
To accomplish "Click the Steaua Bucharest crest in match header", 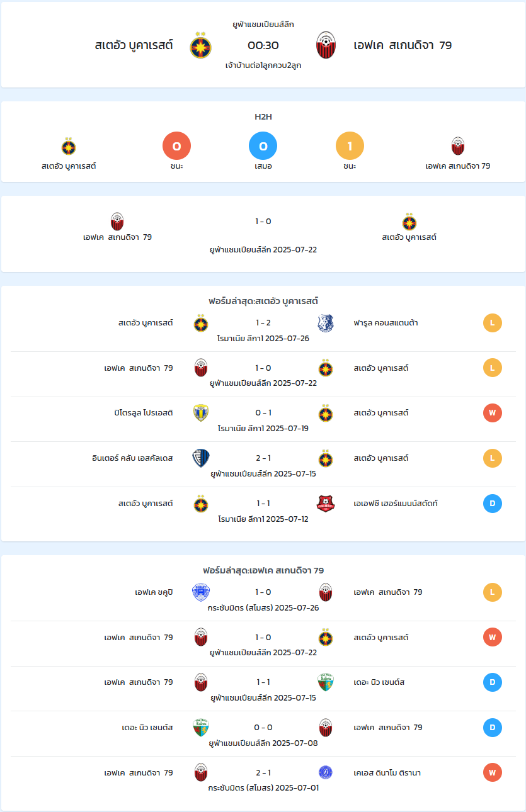I will pyautogui.click(x=200, y=45).
